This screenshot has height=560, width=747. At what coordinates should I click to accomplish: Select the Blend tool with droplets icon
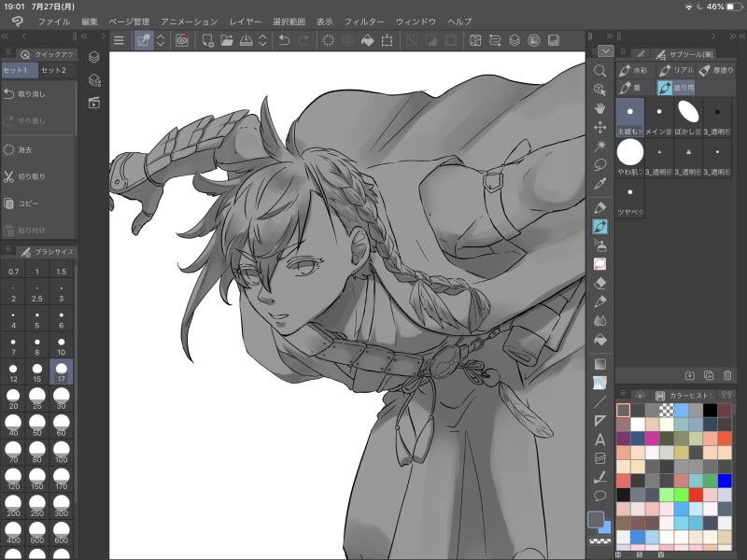coord(599,320)
